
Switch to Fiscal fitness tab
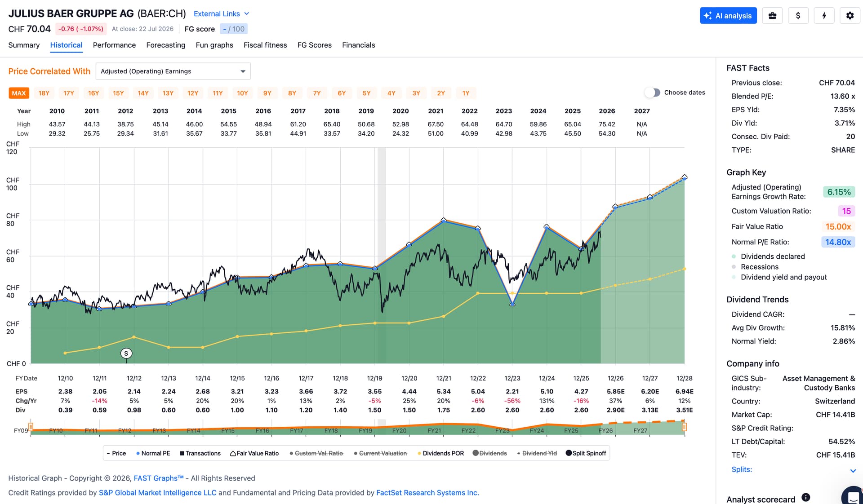(265, 45)
